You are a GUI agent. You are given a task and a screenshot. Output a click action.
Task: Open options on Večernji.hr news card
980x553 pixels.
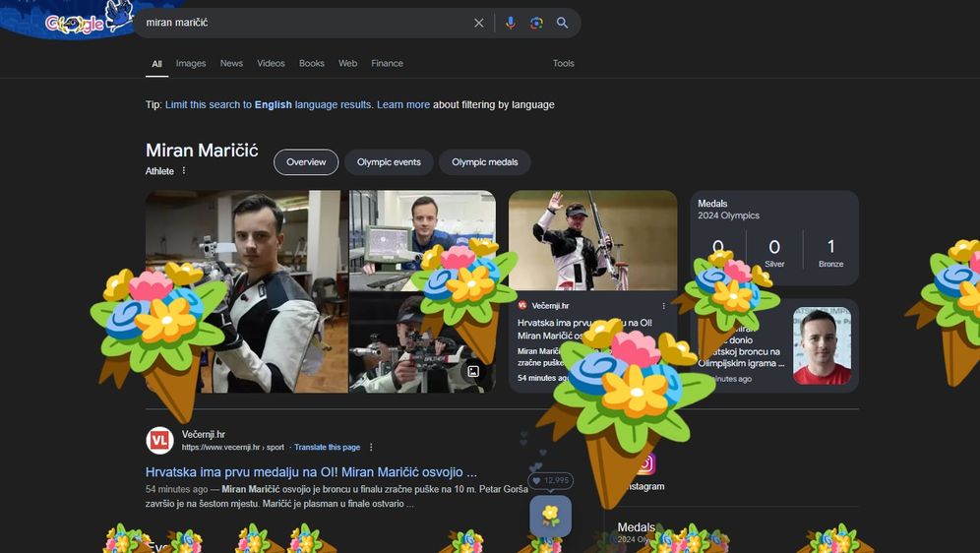point(664,306)
